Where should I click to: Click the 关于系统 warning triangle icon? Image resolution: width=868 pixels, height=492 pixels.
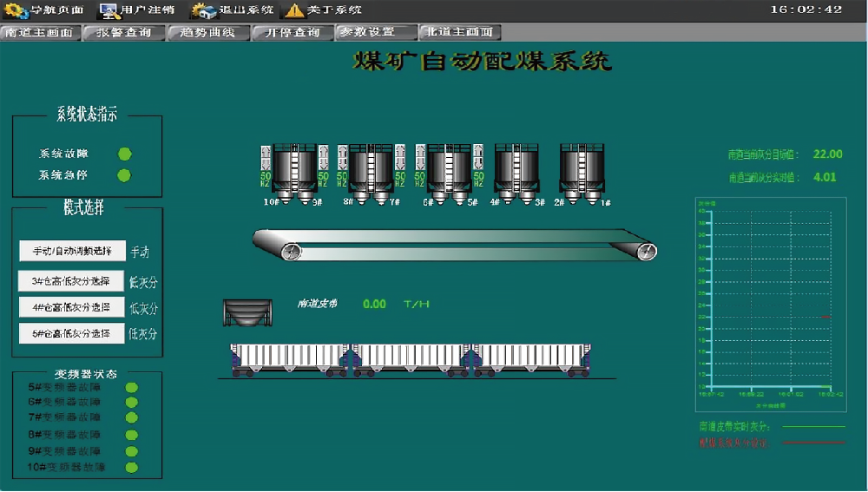point(295,10)
